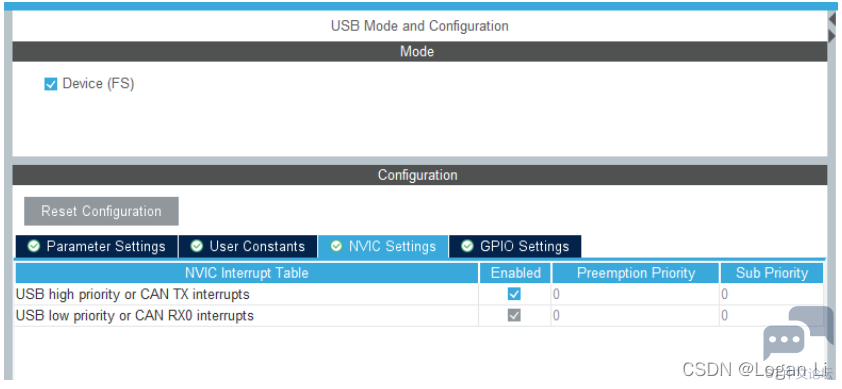Open the GPIO Settings tab
Viewport: 842px width, 389px height.
pyautogui.click(x=516, y=247)
